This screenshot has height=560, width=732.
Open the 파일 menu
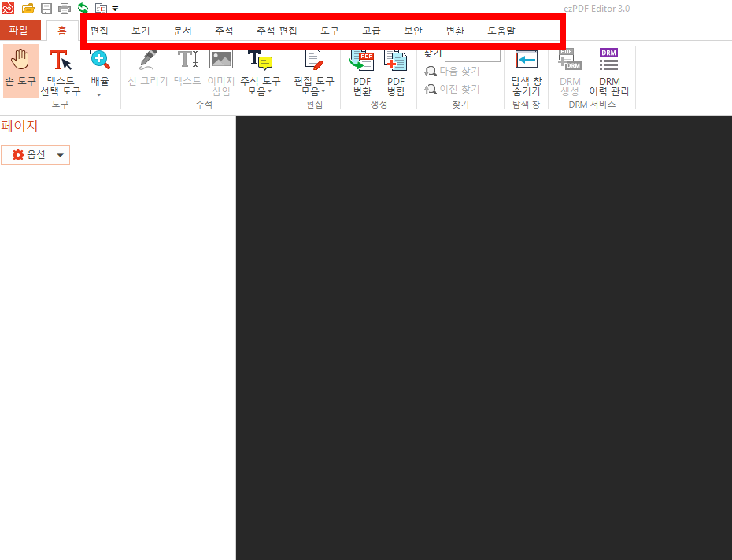point(20,30)
